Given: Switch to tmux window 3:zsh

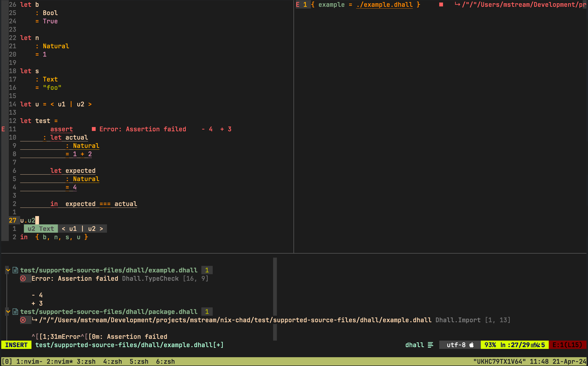Looking at the screenshot, I should (x=86, y=361).
